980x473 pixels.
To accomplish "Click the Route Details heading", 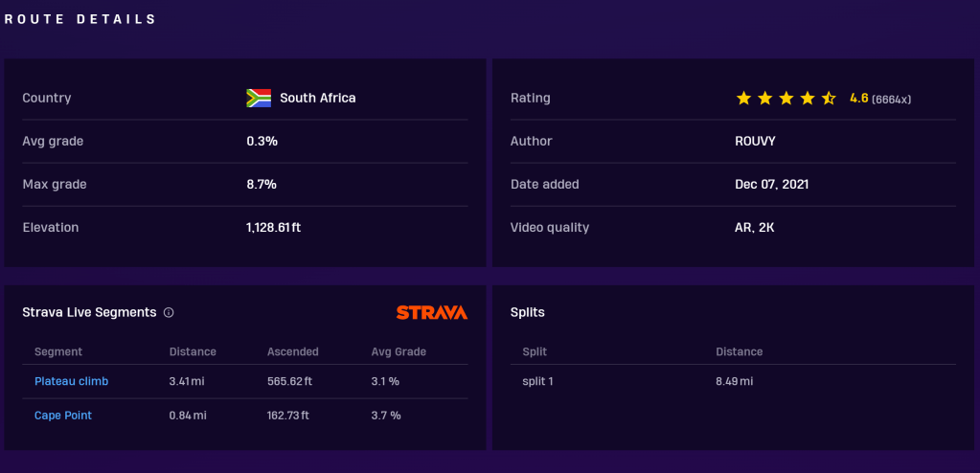I will click(80, 19).
